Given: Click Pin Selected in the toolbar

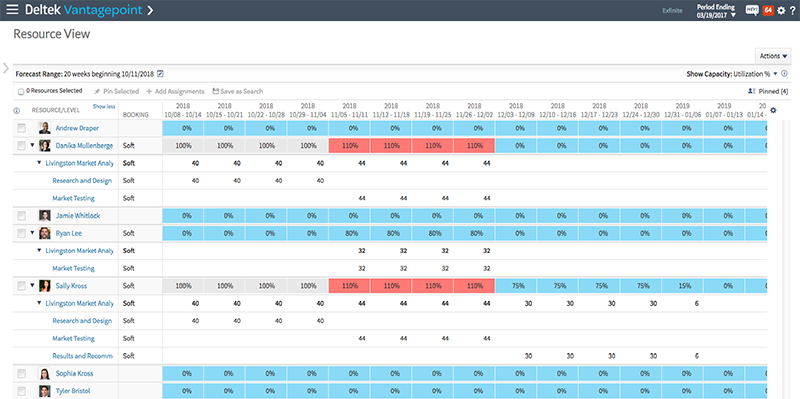Looking at the screenshot, I should 116,91.
